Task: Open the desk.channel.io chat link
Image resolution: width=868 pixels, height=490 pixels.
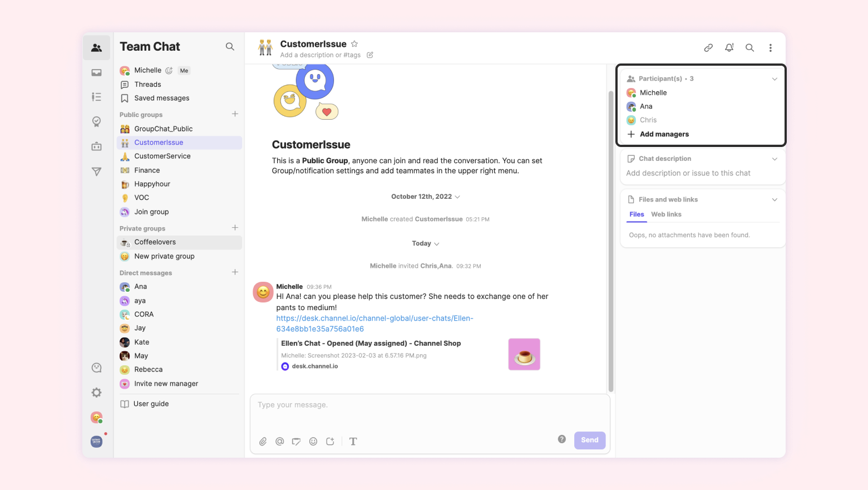Action: click(375, 324)
